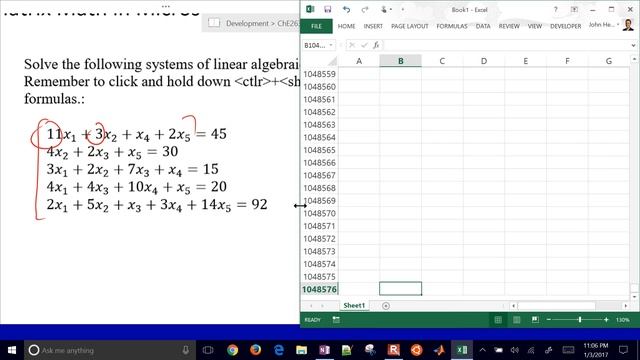640x360 pixels.
Task: Click inside the formula bar
Action: tap(506, 45)
